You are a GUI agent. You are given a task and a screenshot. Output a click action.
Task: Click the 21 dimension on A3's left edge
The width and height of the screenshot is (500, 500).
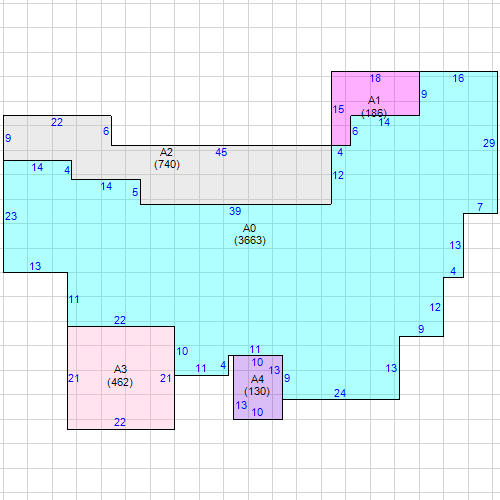pyautogui.click(x=74, y=378)
